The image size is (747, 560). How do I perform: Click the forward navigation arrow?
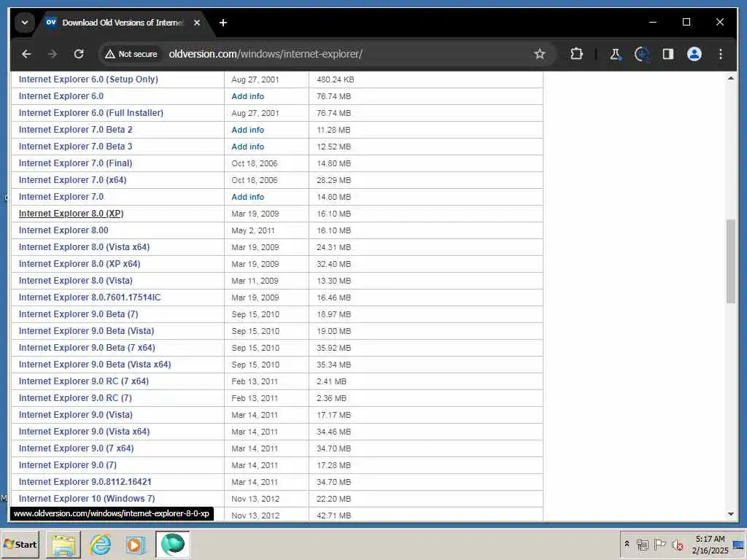coord(53,54)
